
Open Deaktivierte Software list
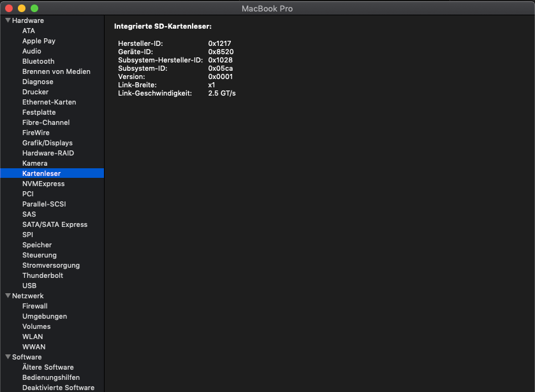[x=58, y=388]
